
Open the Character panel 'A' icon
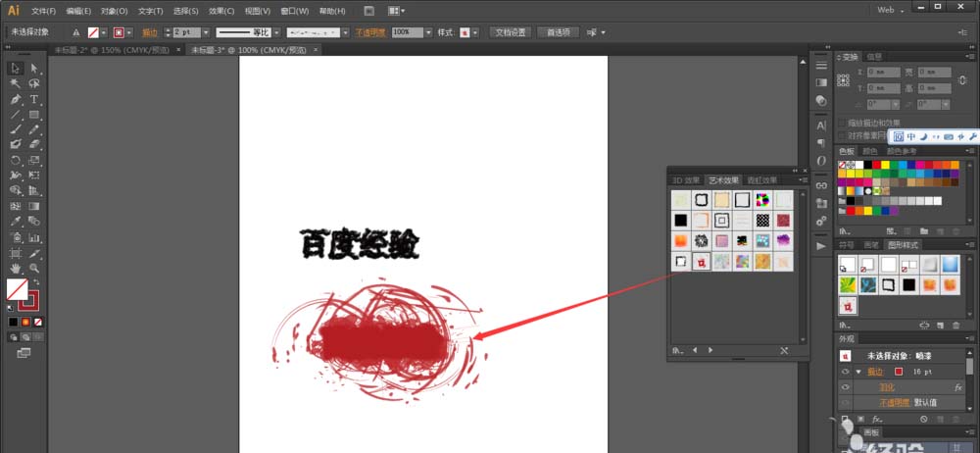coord(821,126)
